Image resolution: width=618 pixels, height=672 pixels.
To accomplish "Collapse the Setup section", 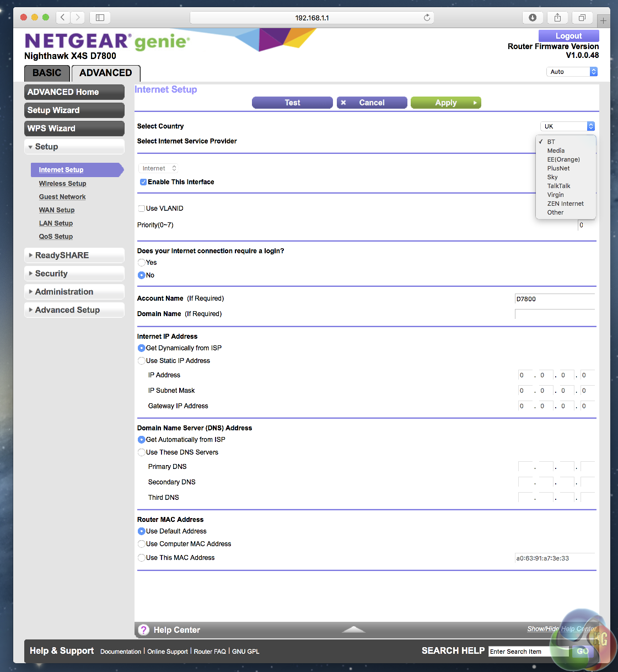I will pyautogui.click(x=74, y=147).
